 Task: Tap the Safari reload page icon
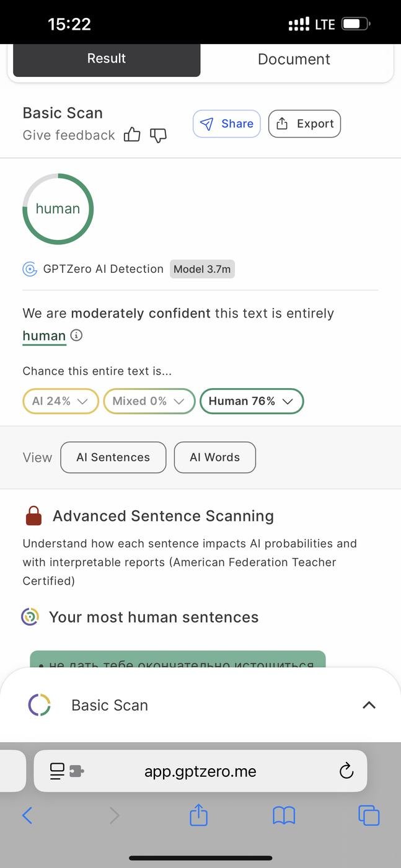(x=346, y=771)
